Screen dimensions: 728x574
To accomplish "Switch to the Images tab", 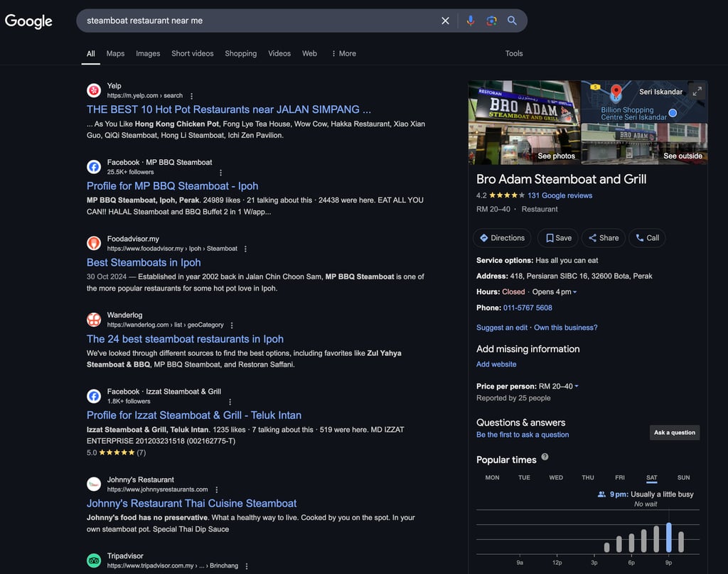I will [148, 53].
